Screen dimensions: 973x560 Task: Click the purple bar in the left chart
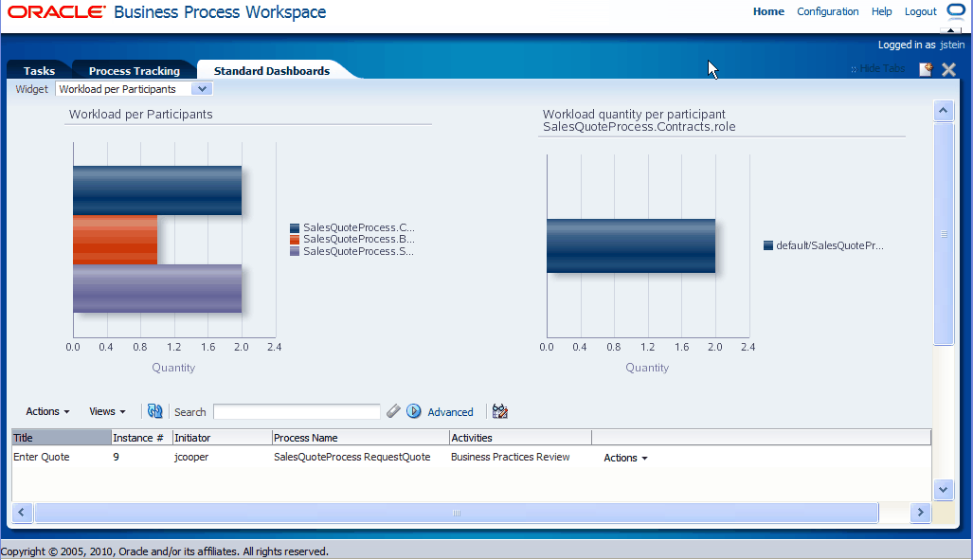[157, 289]
